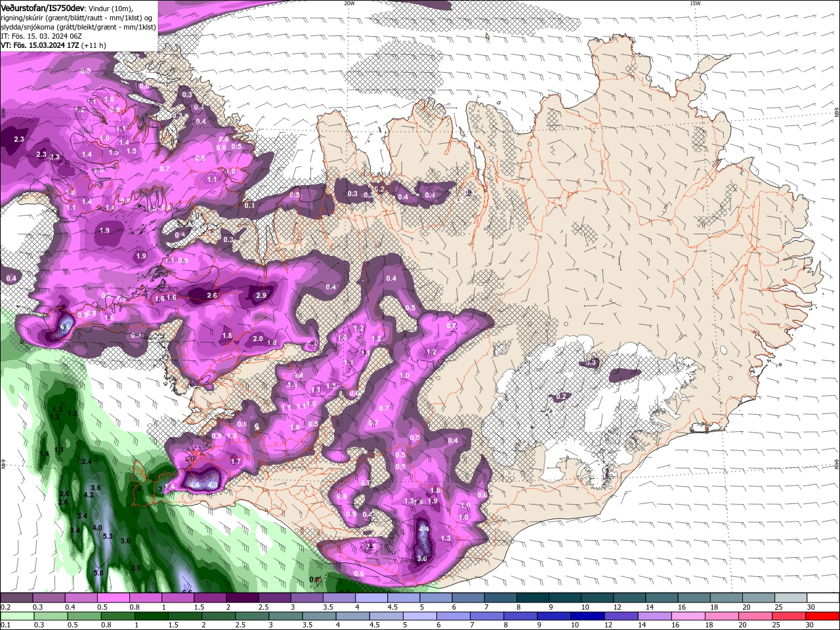Select rain legend swatch starting at 3
The width and height of the screenshot is (840, 630).
point(285,617)
